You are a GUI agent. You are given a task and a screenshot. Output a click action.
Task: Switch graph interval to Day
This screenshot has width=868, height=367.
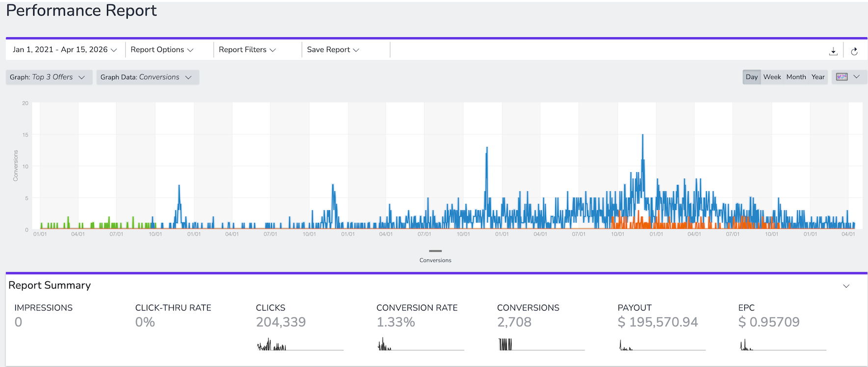tap(752, 77)
